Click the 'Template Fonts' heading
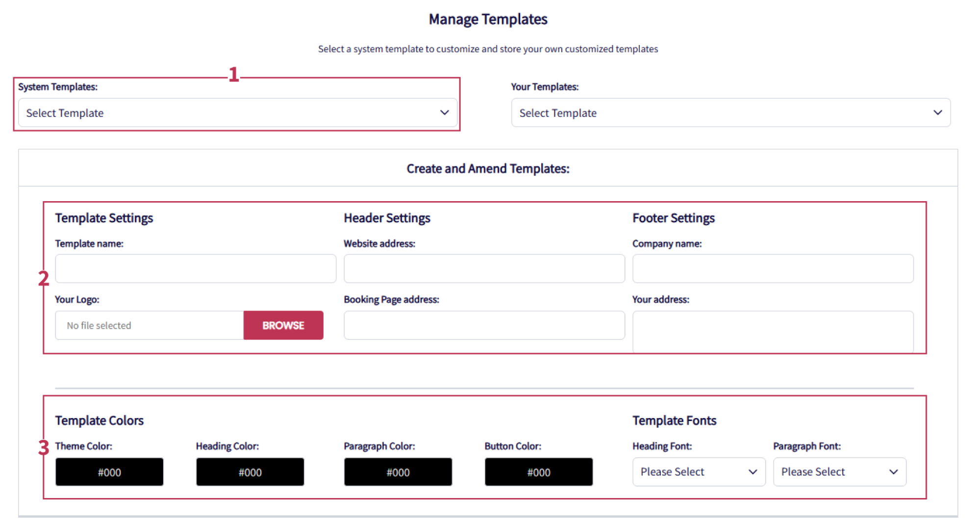This screenshot has height=524, width=980. (x=675, y=420)
